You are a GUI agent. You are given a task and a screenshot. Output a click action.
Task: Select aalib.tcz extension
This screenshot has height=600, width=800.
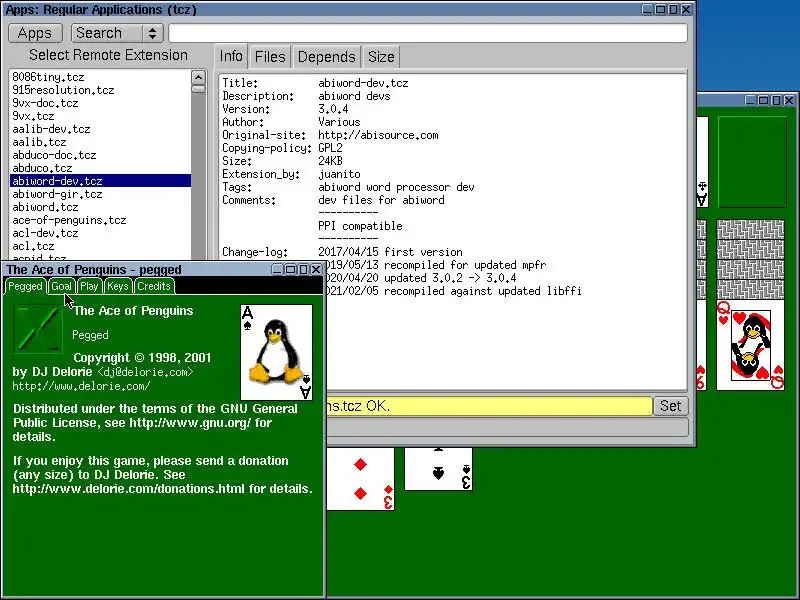(x=100, y=142)
